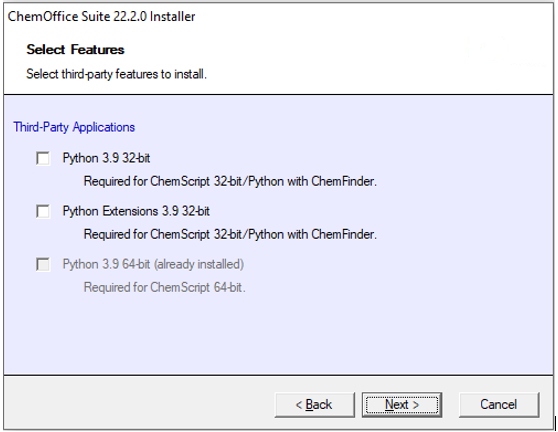558x432 pixels.
Task: Proceed with the Next > button
Action: coord(402,405)
